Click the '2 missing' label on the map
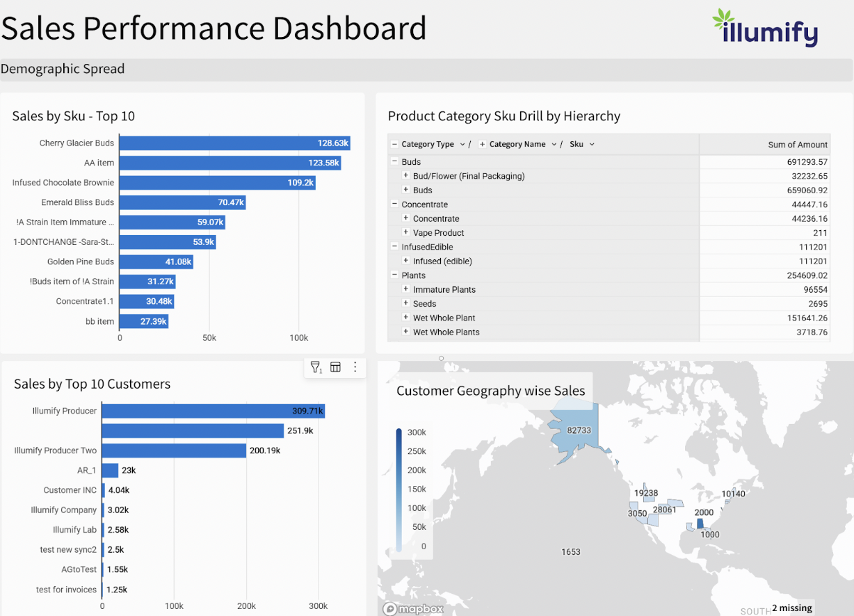The height and width of the screenshot is (616, 854). 791,608
